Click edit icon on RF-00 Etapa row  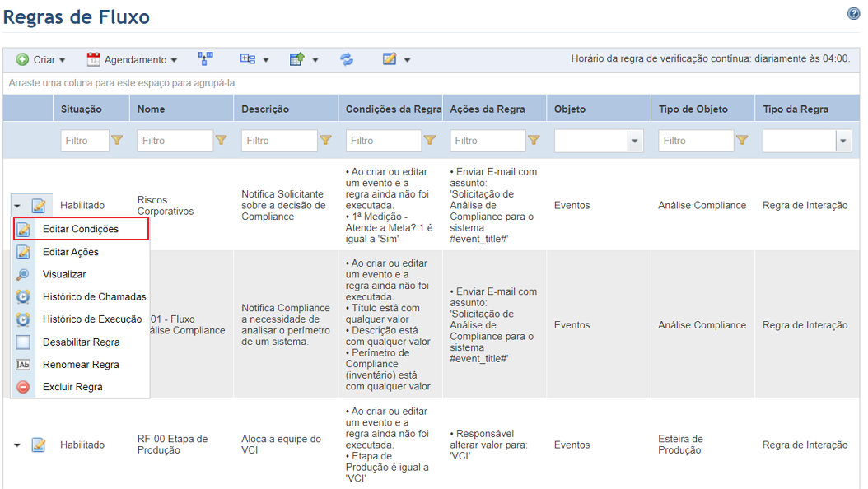coord(38,445)
